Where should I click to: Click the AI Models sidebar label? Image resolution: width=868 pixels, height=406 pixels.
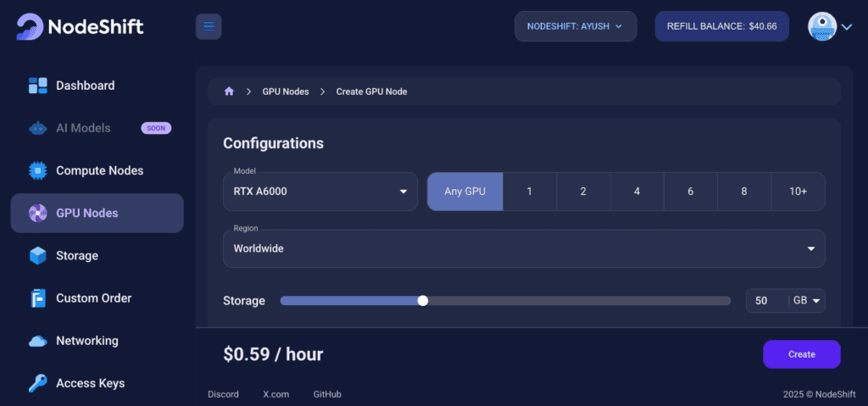click(83, 129)
